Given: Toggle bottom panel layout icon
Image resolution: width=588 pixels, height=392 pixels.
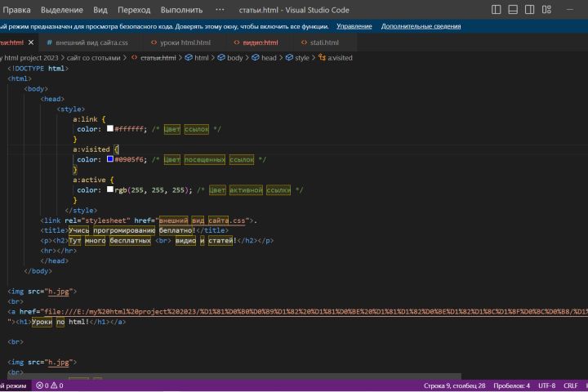Looking at the screenshot, I should pyautogui.click(x=513, y=10).
